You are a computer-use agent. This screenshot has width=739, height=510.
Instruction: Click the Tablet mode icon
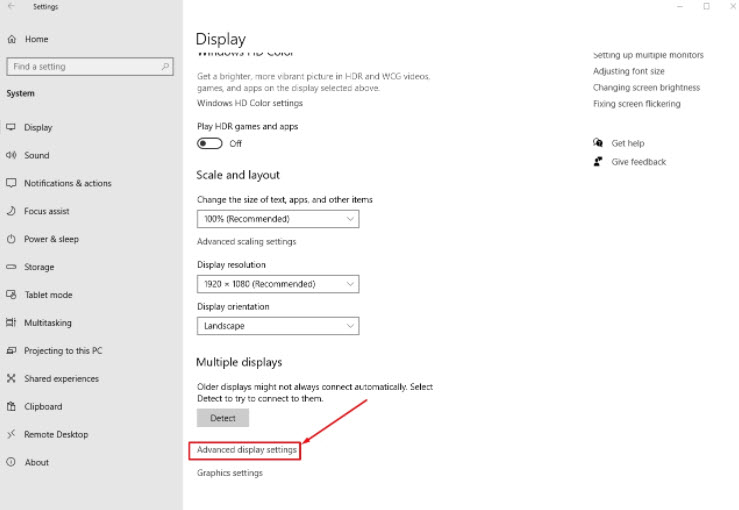coord(11,295)
